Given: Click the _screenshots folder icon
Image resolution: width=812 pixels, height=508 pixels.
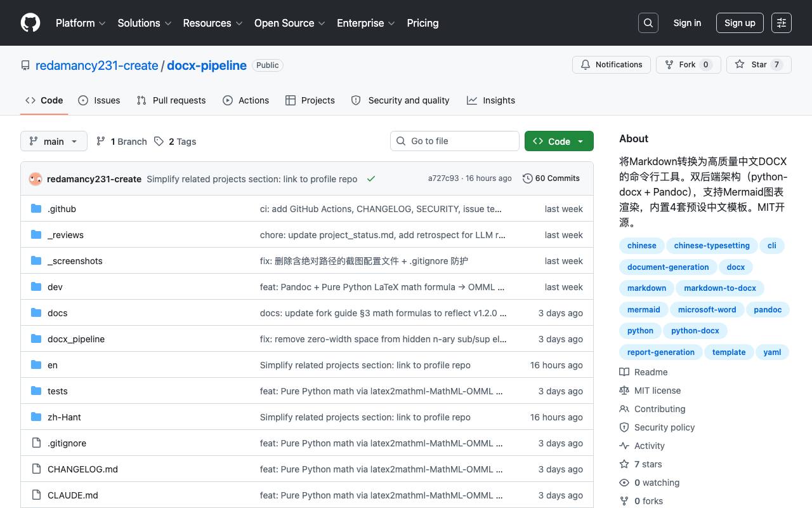Looking at the screenshot, I should [36, 261].
